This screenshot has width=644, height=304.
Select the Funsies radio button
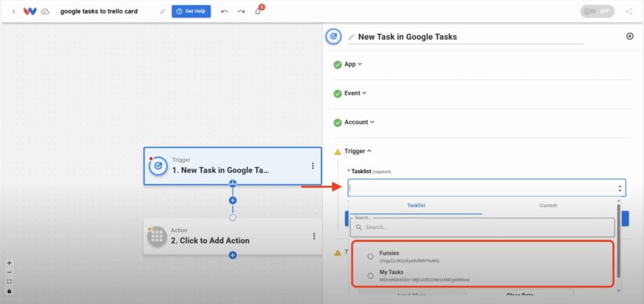(x=370, y=256)
